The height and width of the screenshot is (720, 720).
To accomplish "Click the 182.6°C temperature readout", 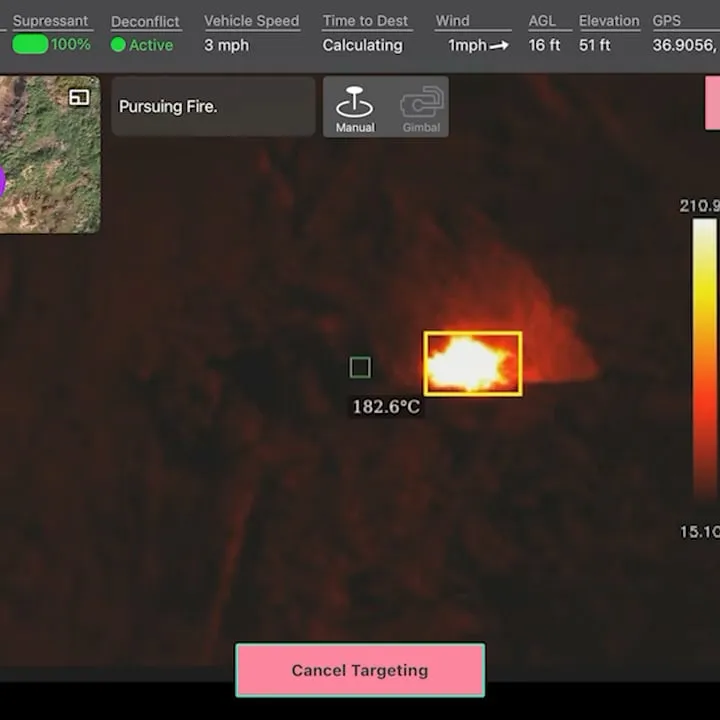I will pyautogui.click(x=386, y=407).
